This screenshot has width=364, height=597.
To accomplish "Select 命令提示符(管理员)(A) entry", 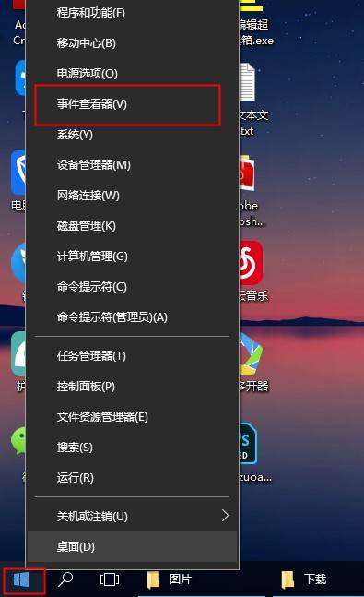I will click(x=132, y=317).
